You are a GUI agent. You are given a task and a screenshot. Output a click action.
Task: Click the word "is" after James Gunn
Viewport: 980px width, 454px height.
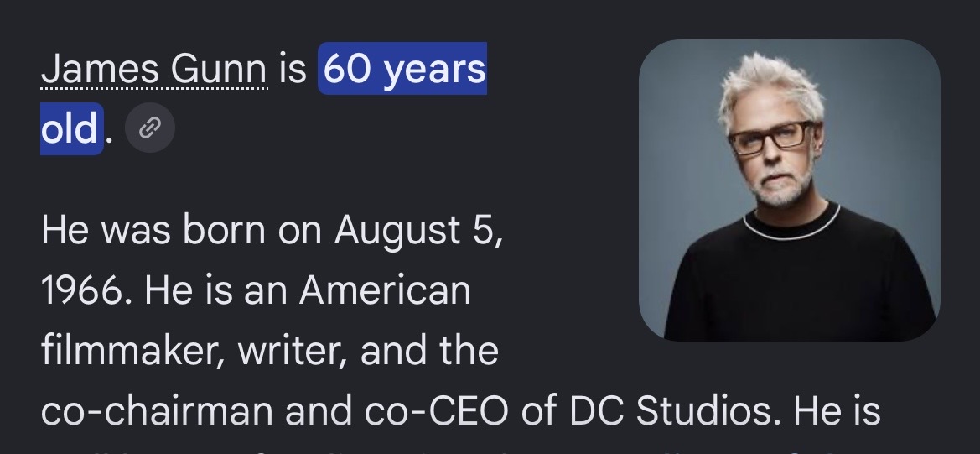[x=293, y=69]
